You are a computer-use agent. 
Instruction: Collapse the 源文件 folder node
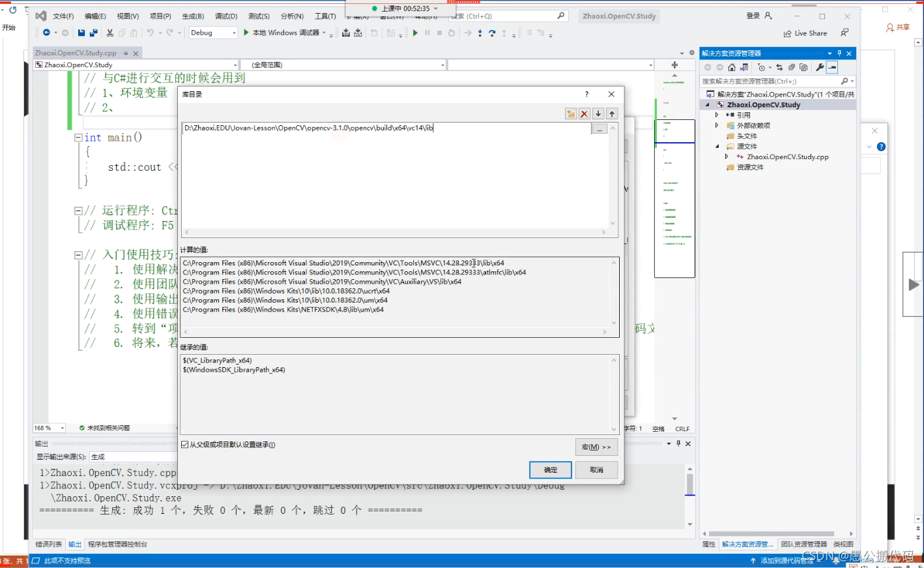click(x=717, y=146)
